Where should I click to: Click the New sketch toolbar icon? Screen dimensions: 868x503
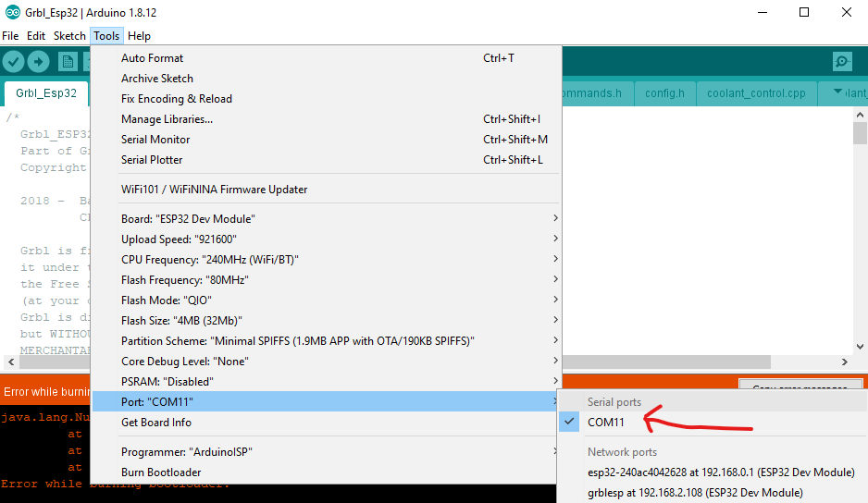(x=68, y=61)
